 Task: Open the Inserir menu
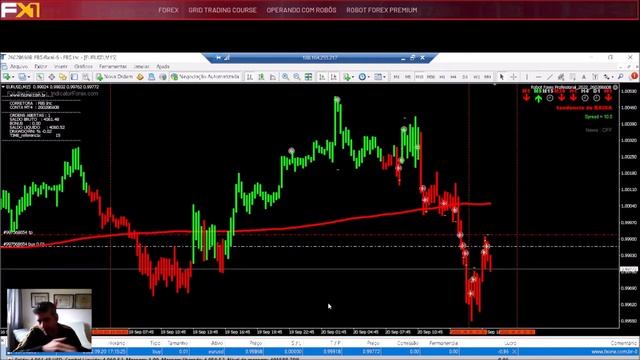click(61, 67)
